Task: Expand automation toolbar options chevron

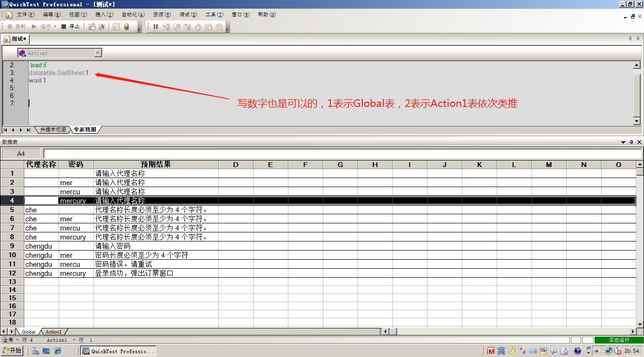Action: tap(139, 29)
